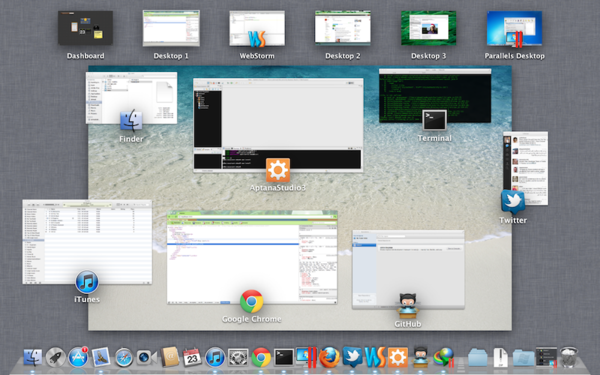Select the GitHub window preview

pyautogui.click(x=408, y=270)
